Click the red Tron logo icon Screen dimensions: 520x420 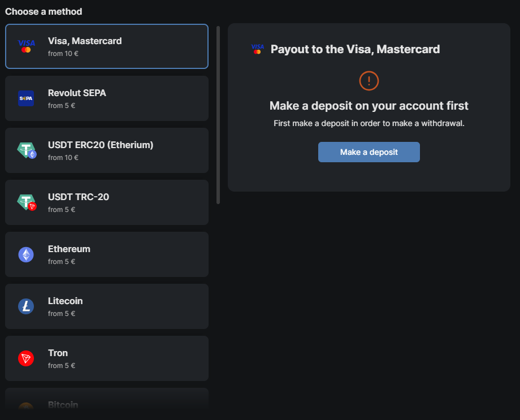tap(26, 358)
